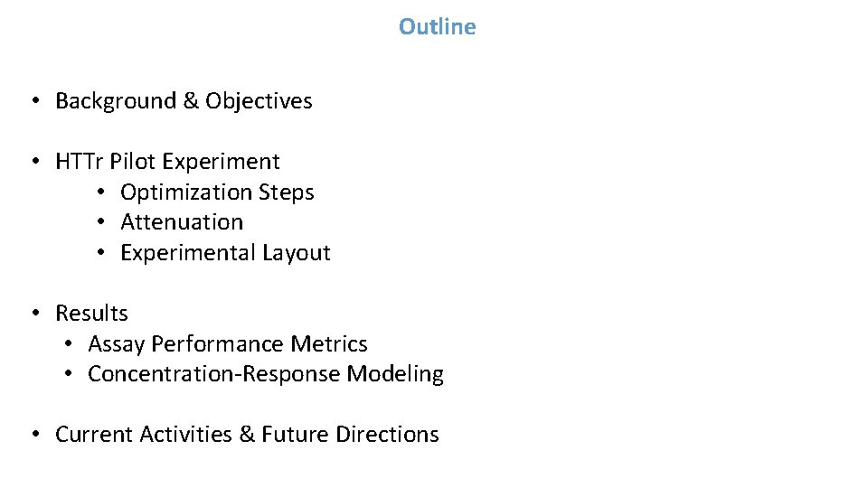The image size is (868, 488).
Task: Click the bullet before Results
Action: (x=36, y=313)
